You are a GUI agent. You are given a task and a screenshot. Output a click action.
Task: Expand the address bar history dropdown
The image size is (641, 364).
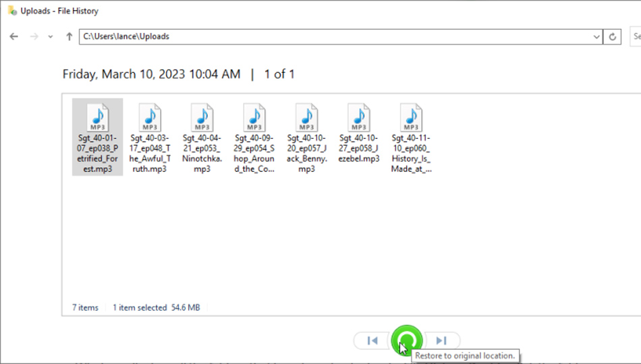coord(596,37)
